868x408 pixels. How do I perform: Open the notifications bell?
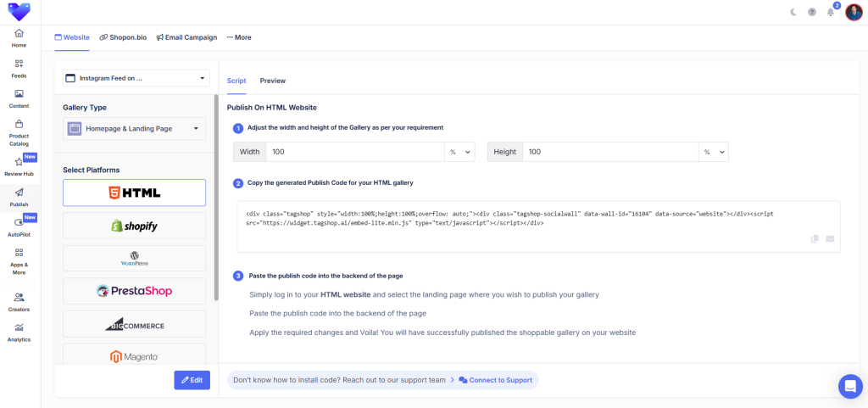coord(831,12)
